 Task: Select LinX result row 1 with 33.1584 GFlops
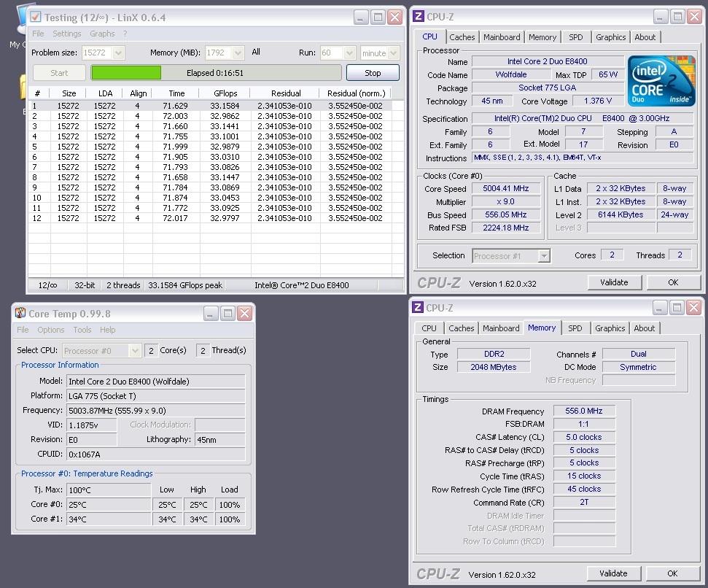tap(210, 106)
